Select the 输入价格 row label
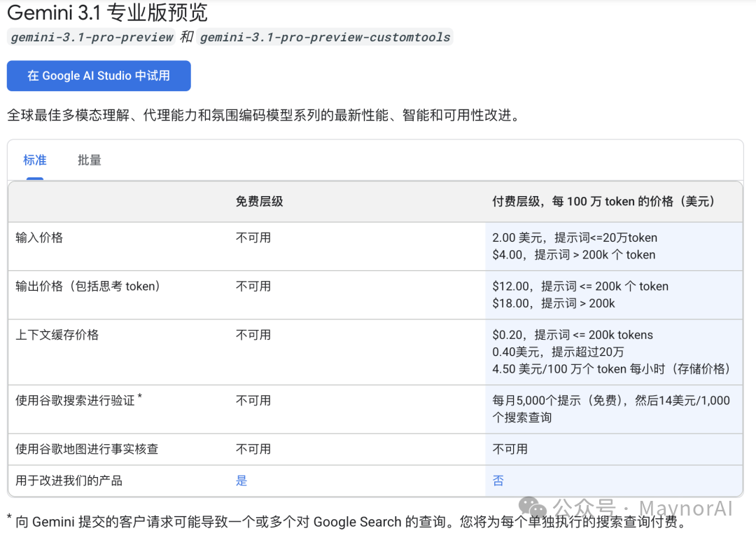The image size is (756, 538). pos(38,237)
